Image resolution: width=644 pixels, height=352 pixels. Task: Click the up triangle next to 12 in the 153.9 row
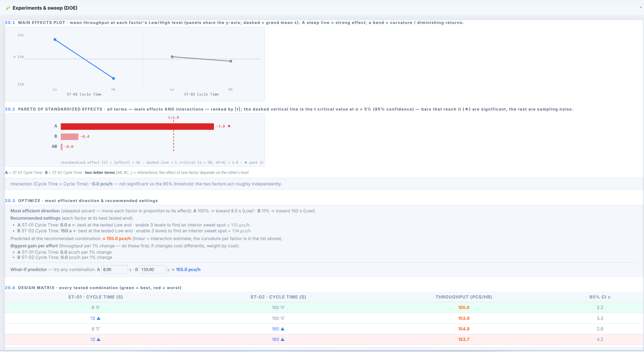click(x=98, y=318)
